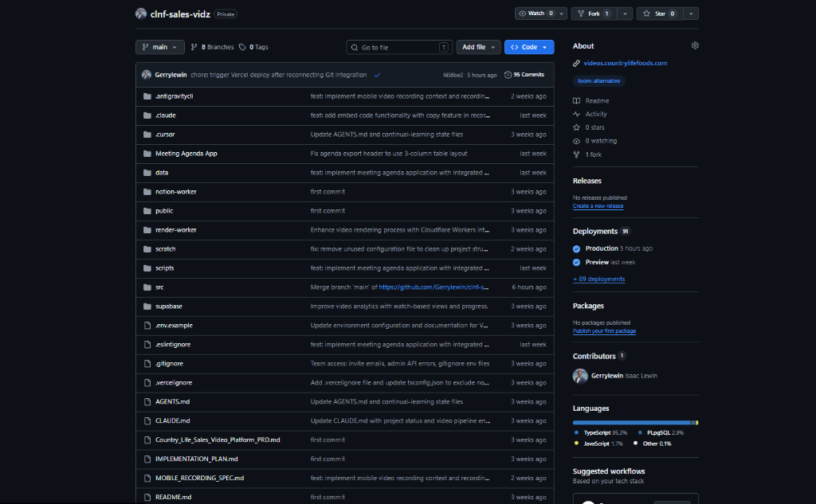Click the JavaScript 1.7% language entry

598,443
